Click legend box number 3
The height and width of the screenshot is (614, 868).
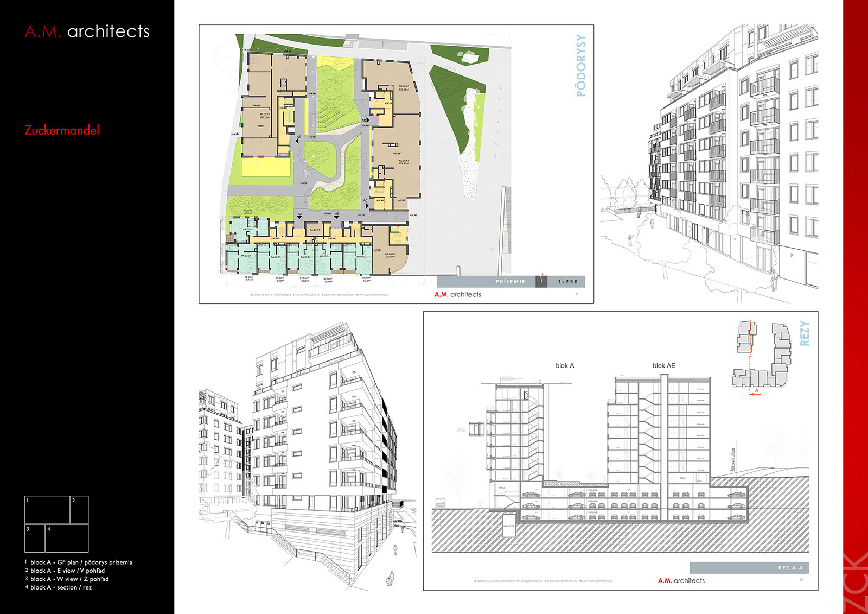(35, 539)
